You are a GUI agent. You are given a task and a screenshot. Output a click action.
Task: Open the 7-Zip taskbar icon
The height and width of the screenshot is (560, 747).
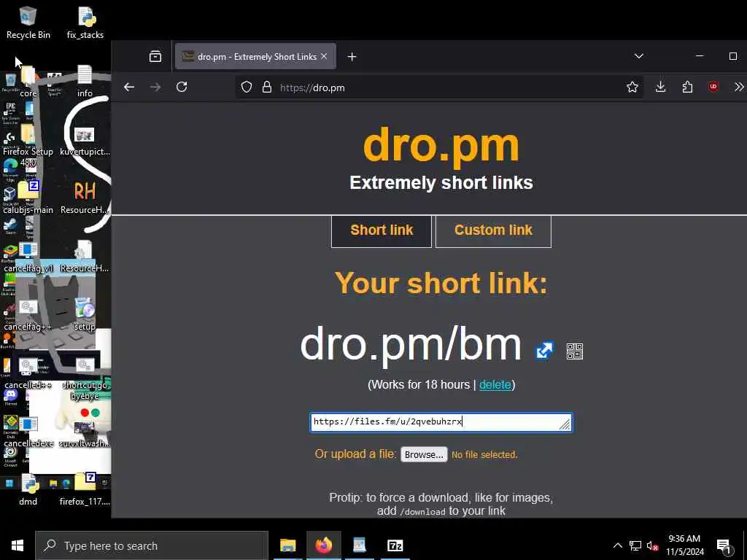pos(395,545)
